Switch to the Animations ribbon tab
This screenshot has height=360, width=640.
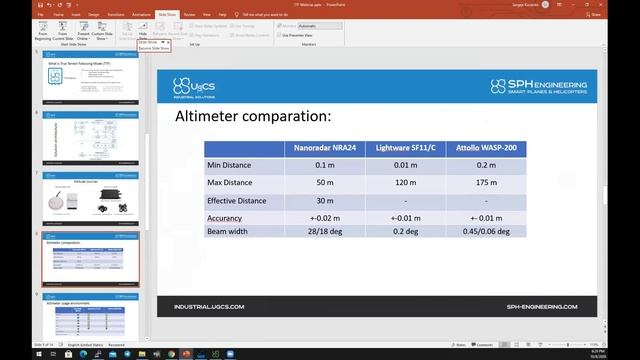(141, 14)
